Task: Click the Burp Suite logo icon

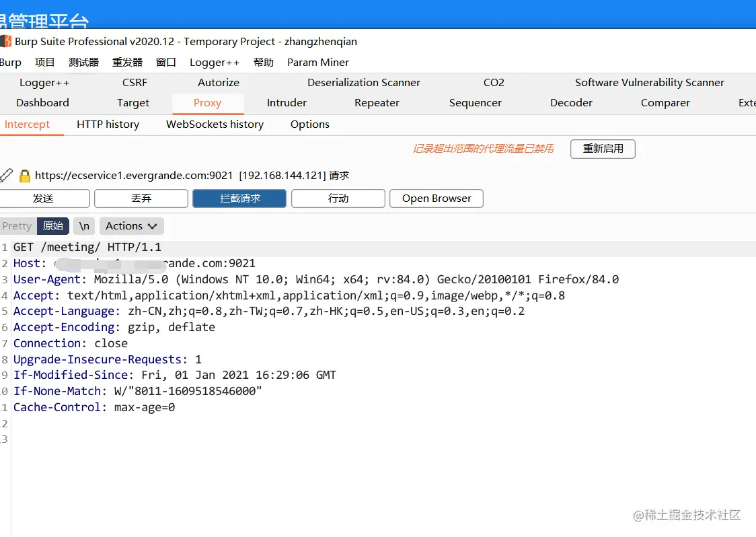Action: click(x=6, y=42)
